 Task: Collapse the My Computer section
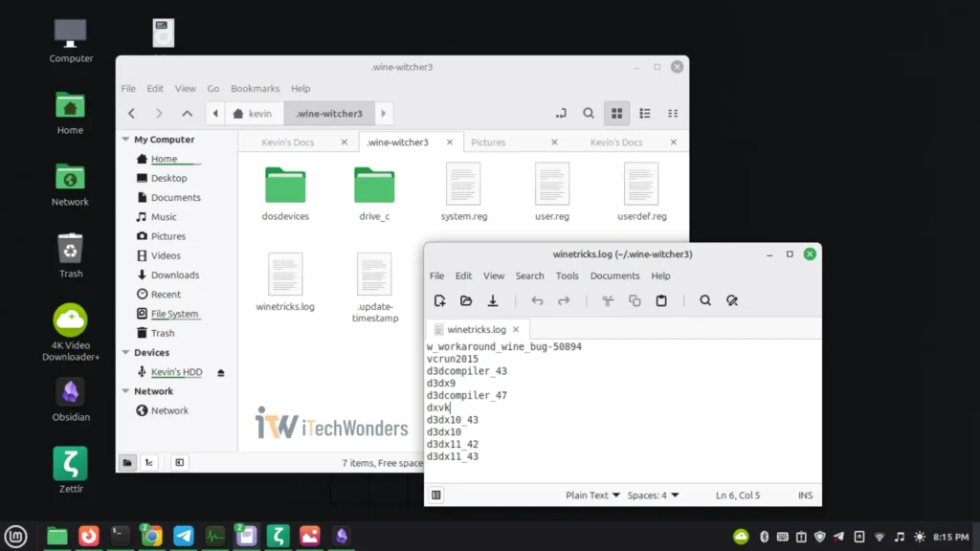pyautogui.click(x=123, y=139)
